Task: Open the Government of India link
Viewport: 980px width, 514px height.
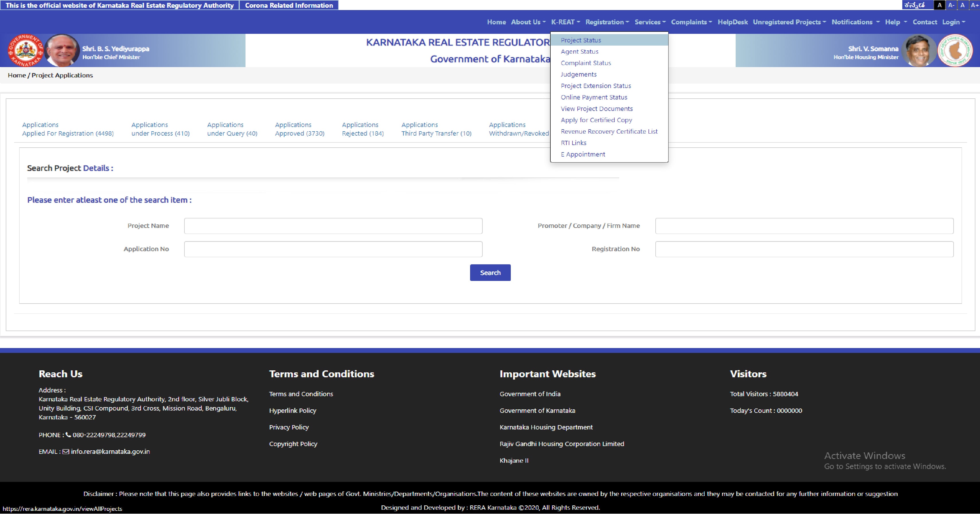Action: 530,394
